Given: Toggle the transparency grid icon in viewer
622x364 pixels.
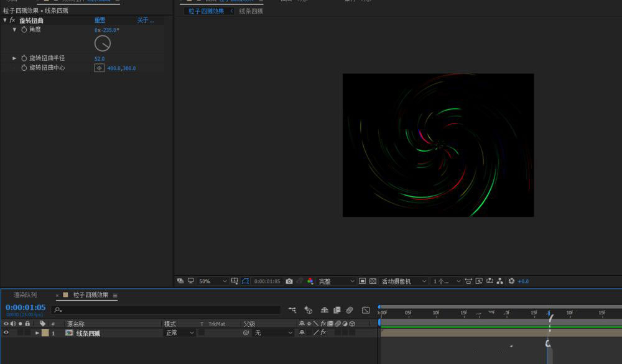Looking at the screenshot, I should click(x=373, y=281).
